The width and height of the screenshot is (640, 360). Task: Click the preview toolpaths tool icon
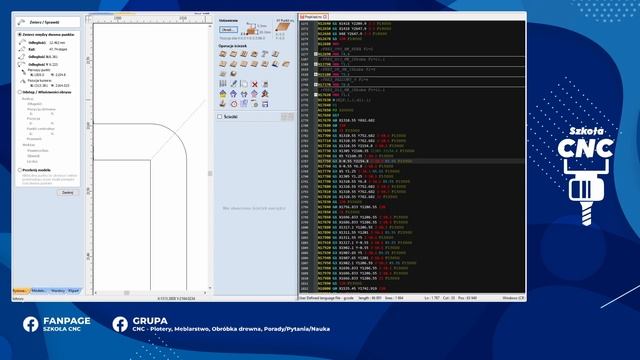[x=223, y=104]
